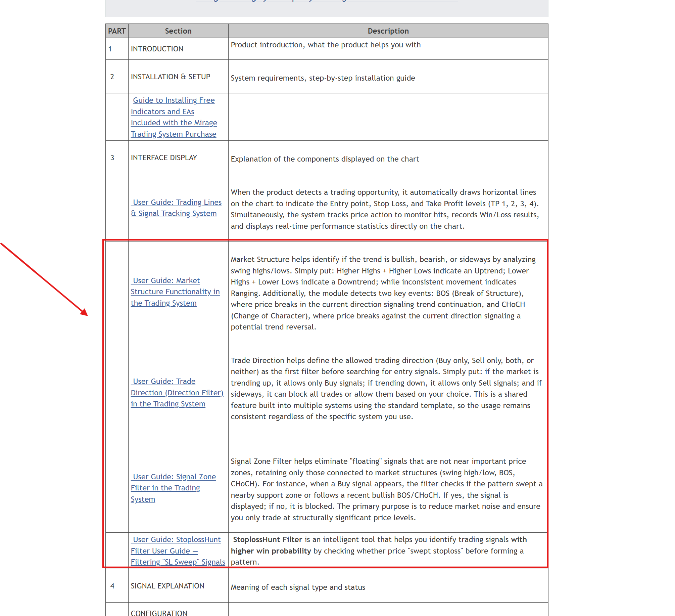Open Trade Direction Filter guide link
This screenshot has height=616, width=675.
(177, 392)
